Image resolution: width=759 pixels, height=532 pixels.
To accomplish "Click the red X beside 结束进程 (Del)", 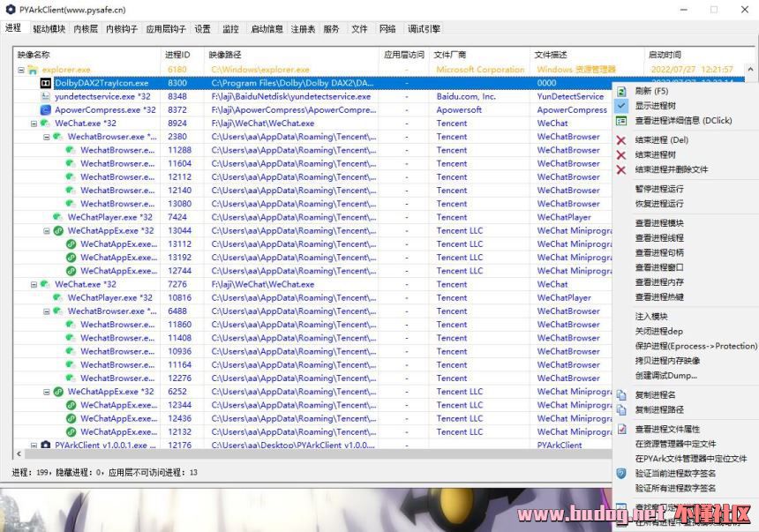I will [621, 140].
